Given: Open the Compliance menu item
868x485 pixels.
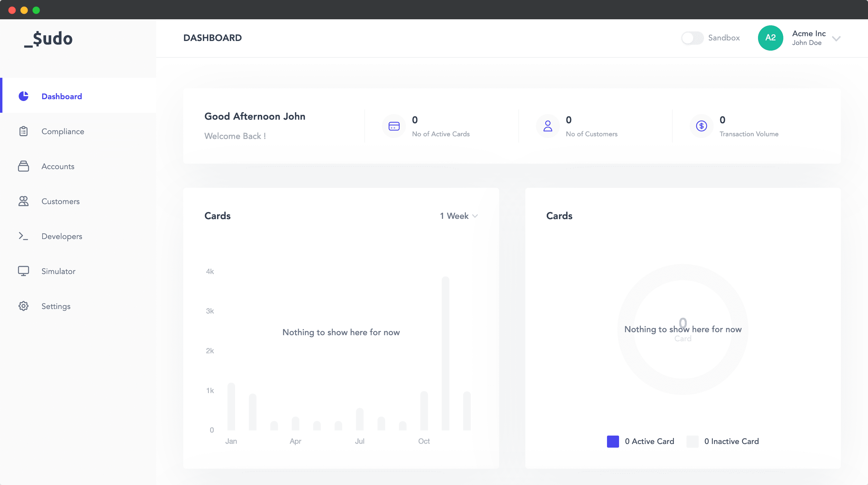Looking at the screenshot, I should tap(63, 131).
